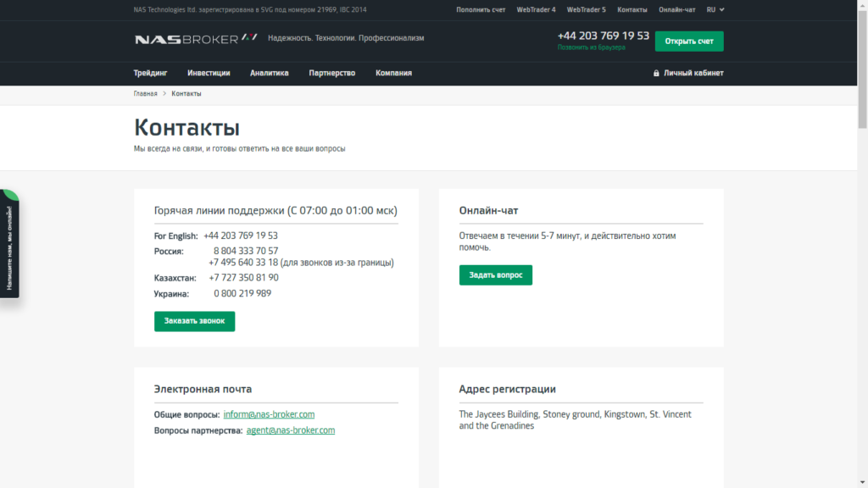Screen dimensions: 868x488
Task: Click the registration address text The Jaycees Building
Action: 576,420
